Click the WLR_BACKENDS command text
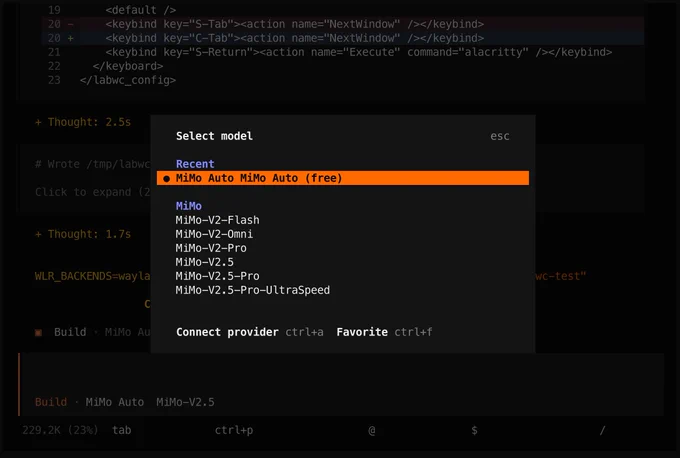The width and height of the screenshot is (680, 458). [x=92, y=276]
